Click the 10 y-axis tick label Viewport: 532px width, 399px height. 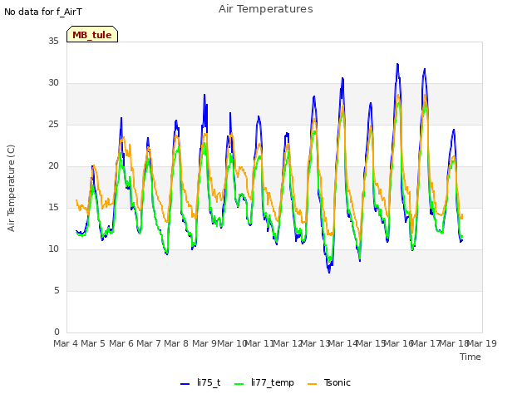coord(53,249)
